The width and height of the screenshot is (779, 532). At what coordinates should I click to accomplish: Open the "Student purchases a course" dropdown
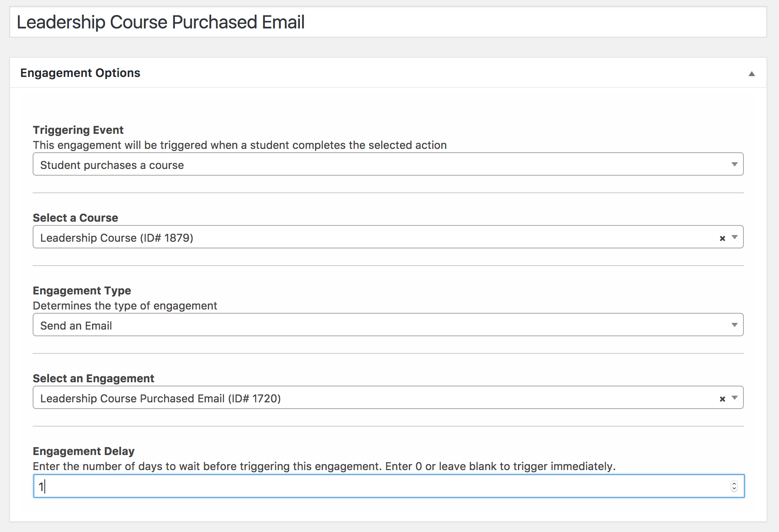pyautogui.click(x=377, y=164)
